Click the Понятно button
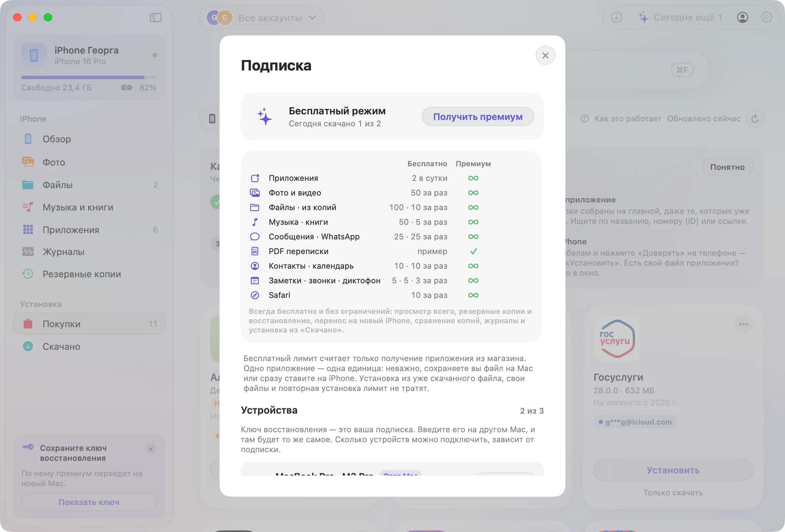The height and width of the screenshot is (532, 785). click(x=727, y=167)
